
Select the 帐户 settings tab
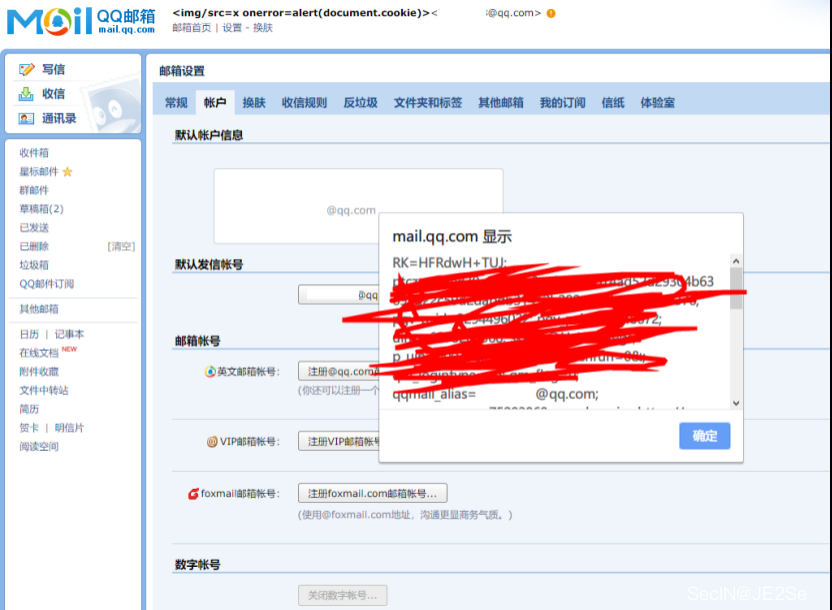(215, 102)
